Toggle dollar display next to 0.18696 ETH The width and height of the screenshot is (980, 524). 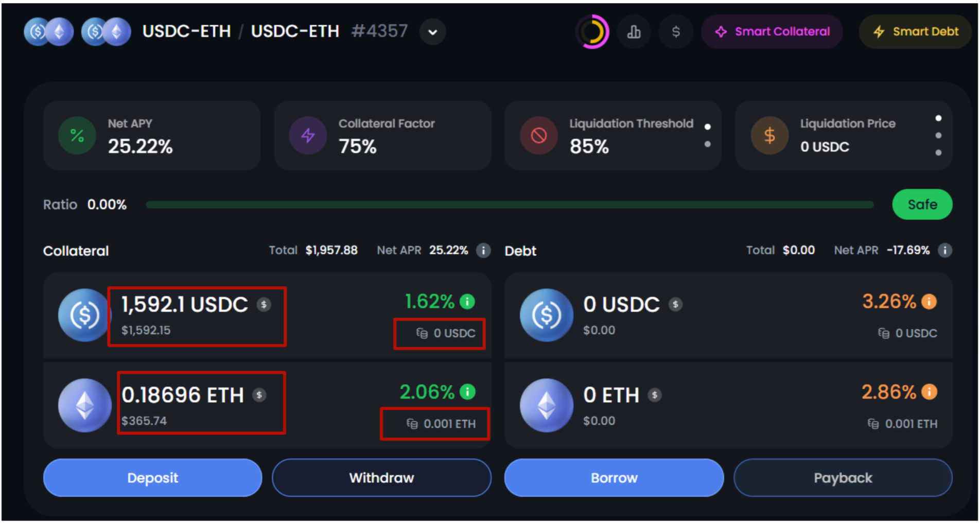(x=259, y=395)
